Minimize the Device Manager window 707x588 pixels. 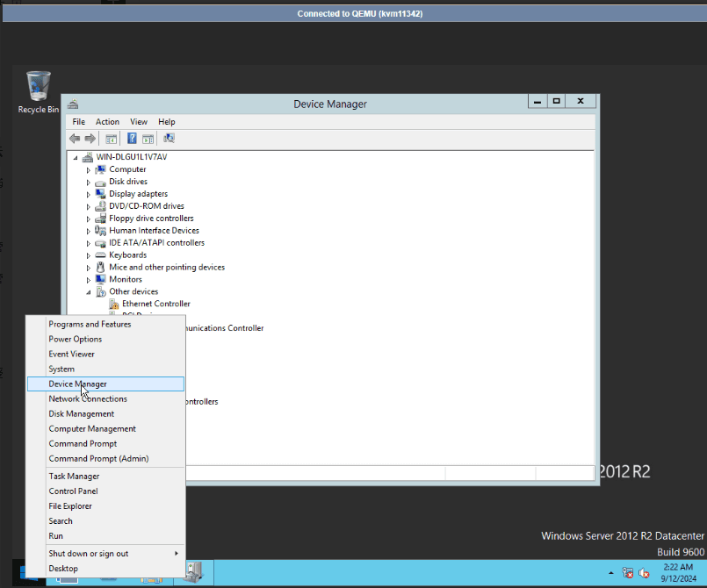point(537,102)
